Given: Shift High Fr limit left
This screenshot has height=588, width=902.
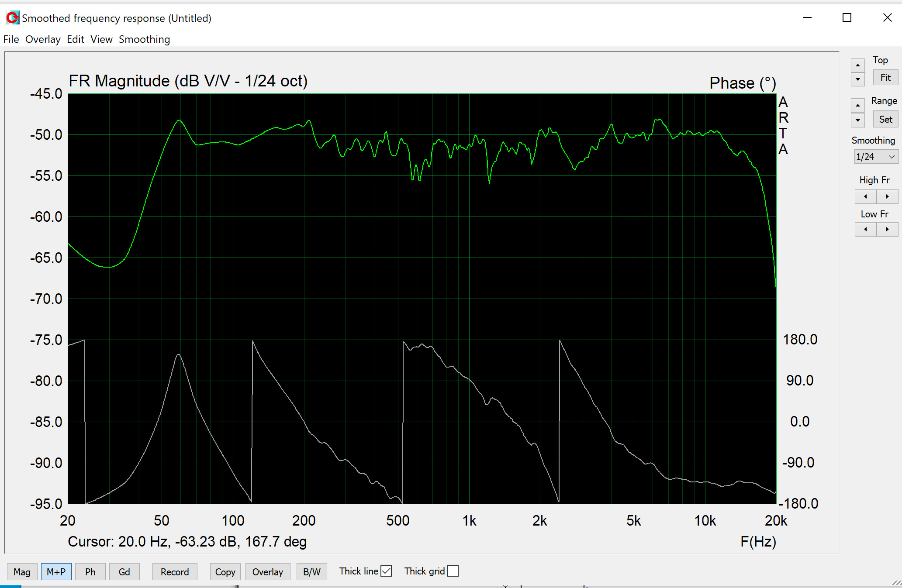Looking at the screenshot, I should pos(865,196).
